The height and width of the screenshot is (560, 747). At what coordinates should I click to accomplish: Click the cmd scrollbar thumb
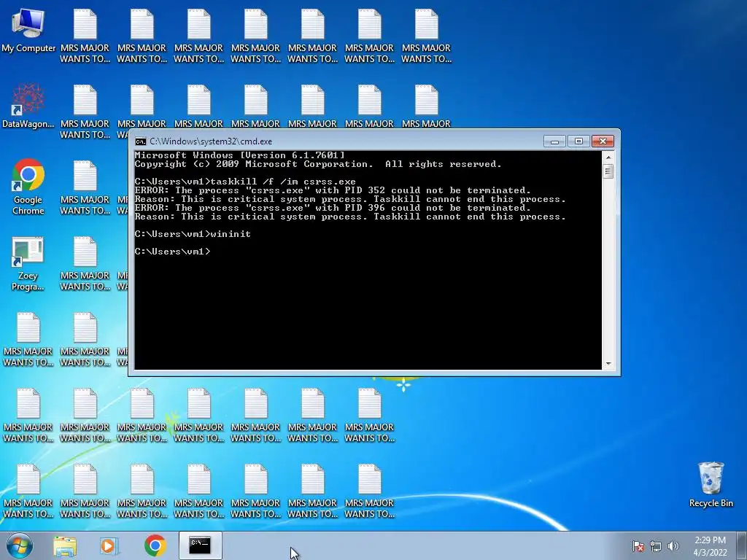pos(608,171)
